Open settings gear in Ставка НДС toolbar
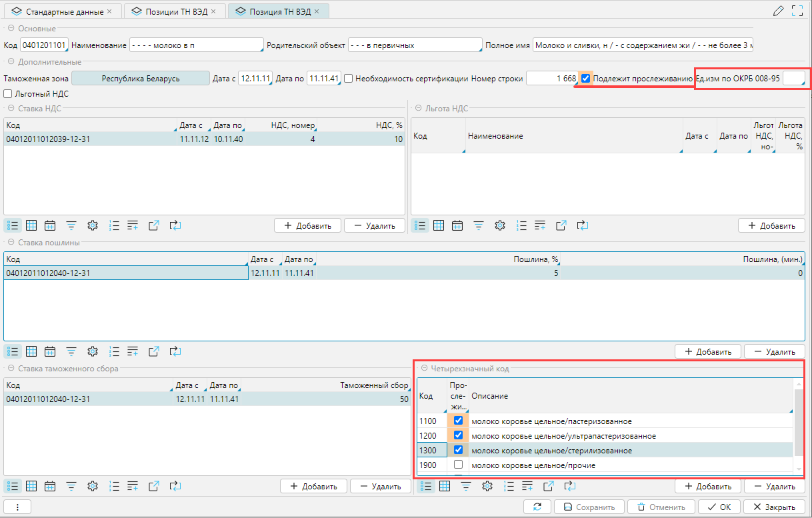The height and width of the screenshot is (518, 812). tap(93, 225)
